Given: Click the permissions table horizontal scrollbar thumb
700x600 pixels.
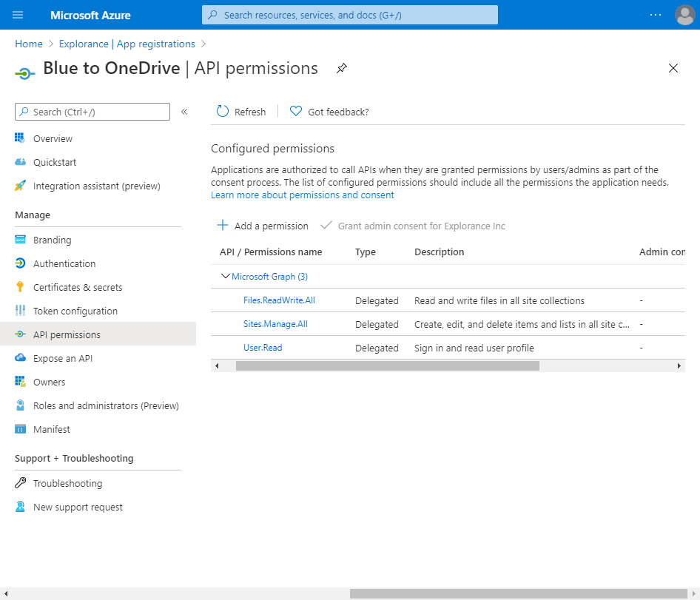Looking at the screenshot, I should click(x=388, y=365).
